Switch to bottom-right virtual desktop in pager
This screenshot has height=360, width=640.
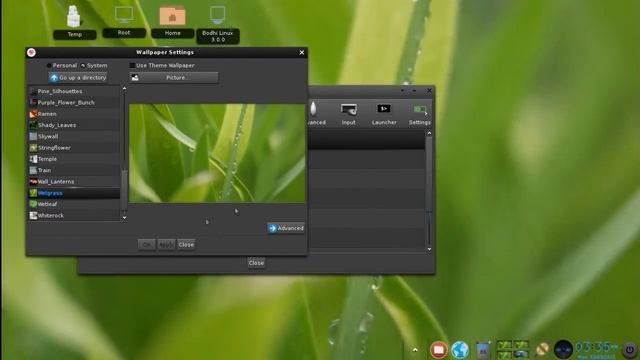(521, 355)
